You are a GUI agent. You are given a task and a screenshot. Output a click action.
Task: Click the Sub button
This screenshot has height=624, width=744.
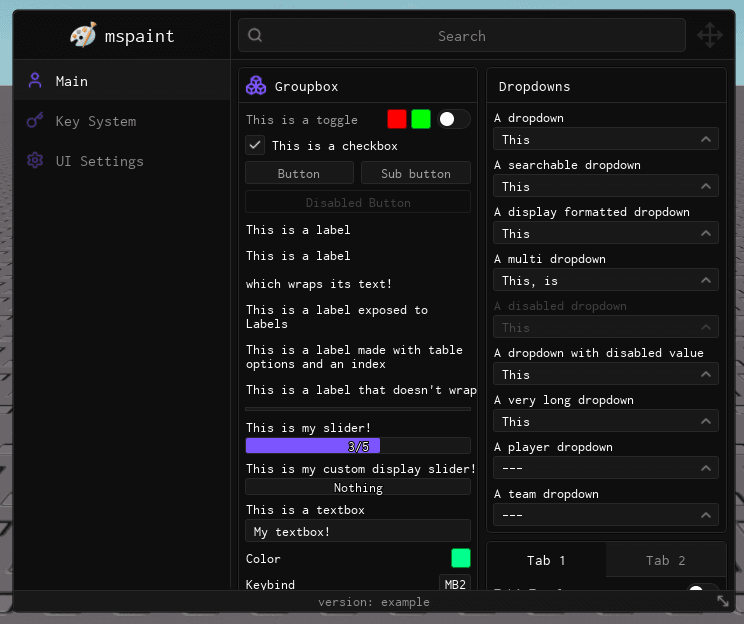(416, 174)
